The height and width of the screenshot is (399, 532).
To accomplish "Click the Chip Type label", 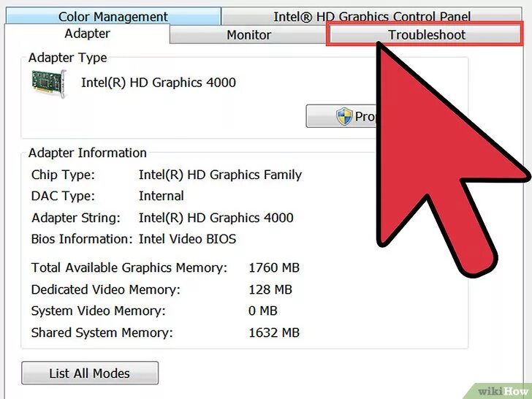I will point(63,175).
